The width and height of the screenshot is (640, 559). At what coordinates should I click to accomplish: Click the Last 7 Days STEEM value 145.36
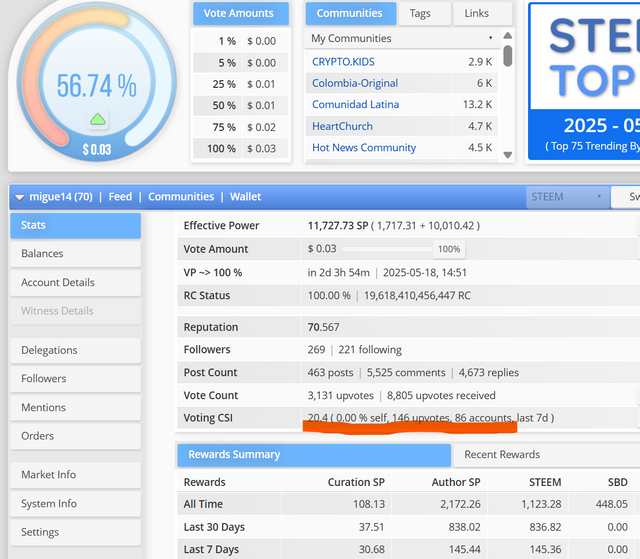coord(545,550)
